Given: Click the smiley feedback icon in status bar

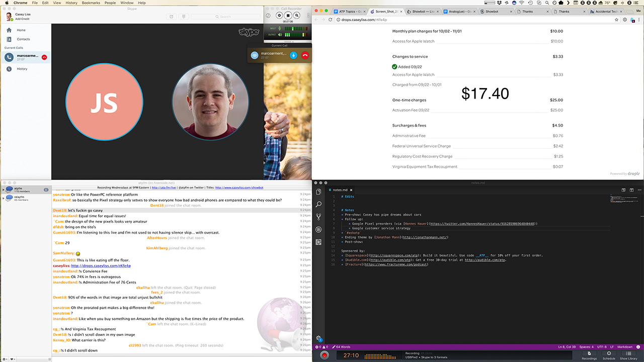Looking at the screenshot, I should pyautogui.click(x=639, y=347).
